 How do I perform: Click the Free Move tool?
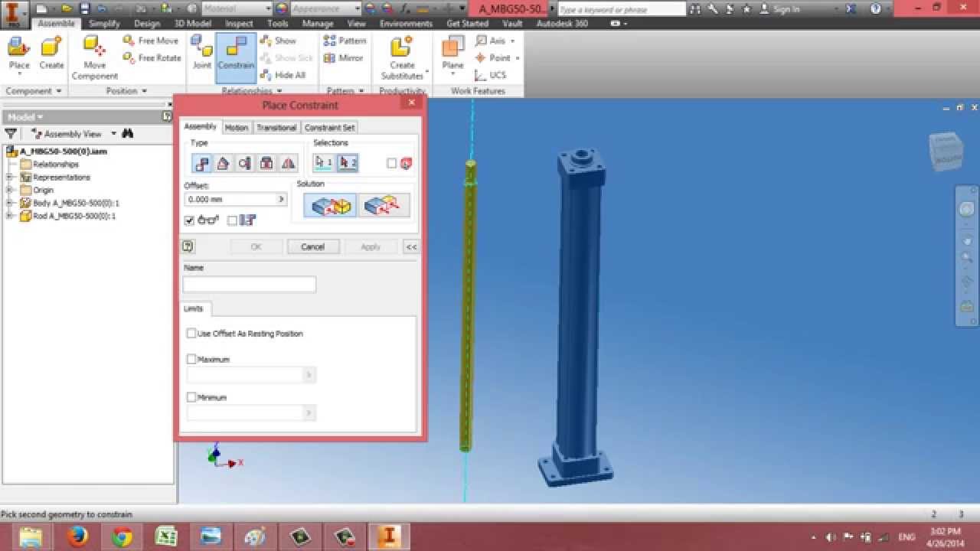coord(151,41)
